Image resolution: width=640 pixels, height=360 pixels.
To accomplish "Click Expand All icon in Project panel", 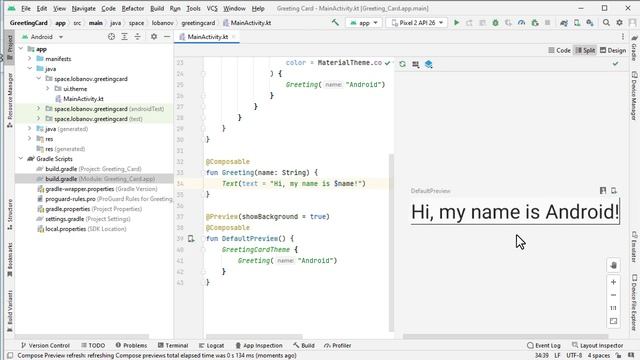I will click(124, 37).
